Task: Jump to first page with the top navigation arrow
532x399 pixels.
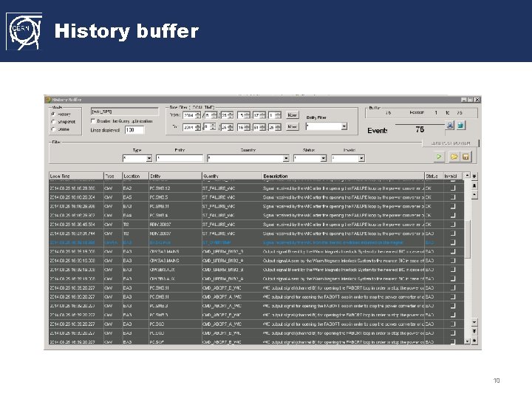Action: pyautogui.click(x=474, y=177)
